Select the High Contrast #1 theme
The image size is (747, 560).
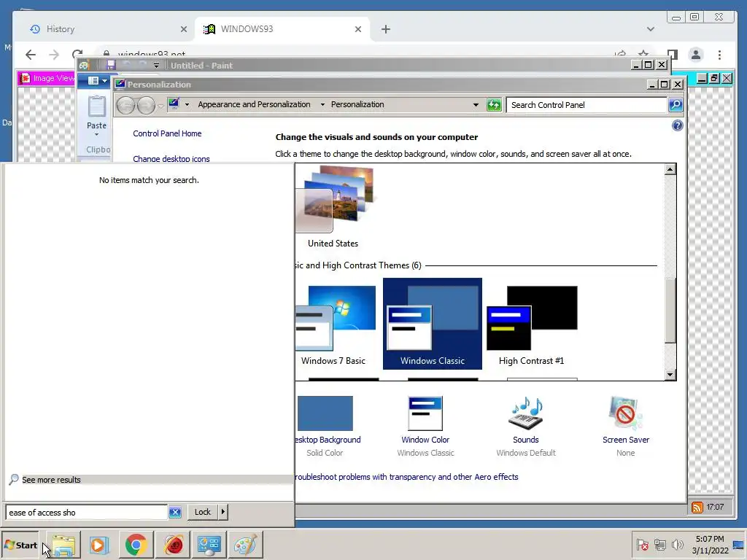531,324
